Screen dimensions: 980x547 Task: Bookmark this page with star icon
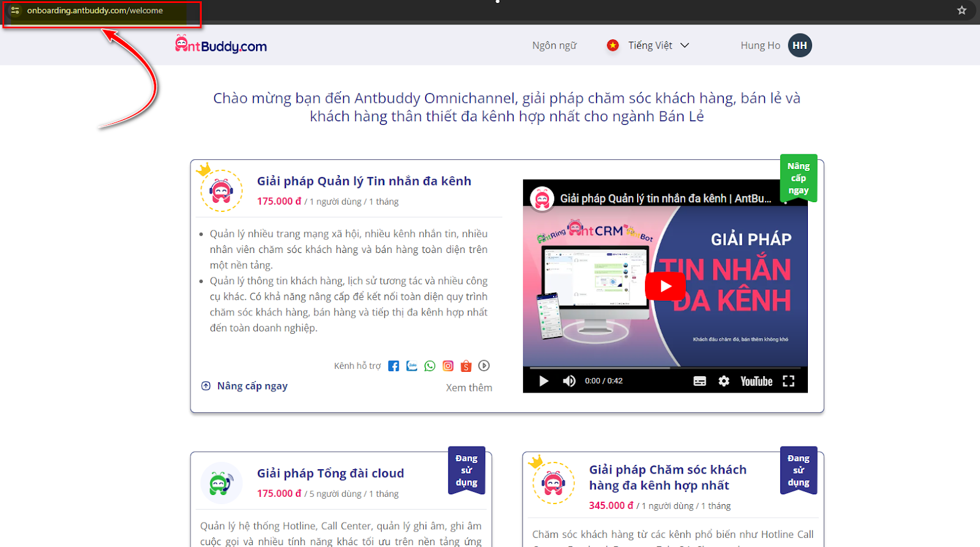(962, 10)
